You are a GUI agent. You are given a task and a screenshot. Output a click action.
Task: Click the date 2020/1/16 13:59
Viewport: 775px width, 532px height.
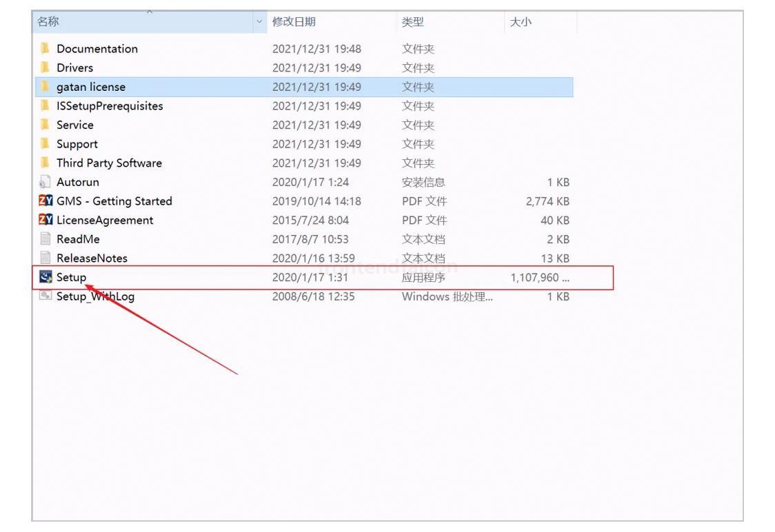(313, 258)
